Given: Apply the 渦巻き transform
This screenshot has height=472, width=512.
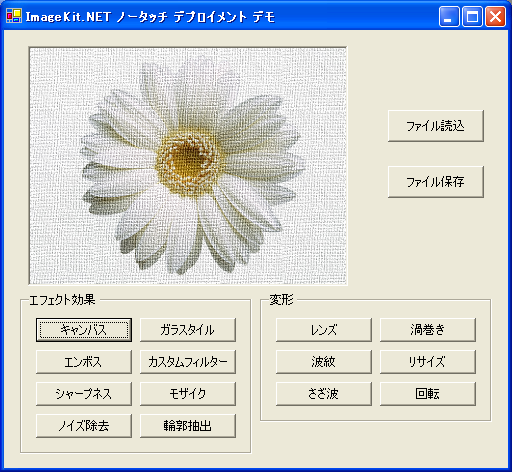Looking at the screenshot, I should (x=428, y=330).
